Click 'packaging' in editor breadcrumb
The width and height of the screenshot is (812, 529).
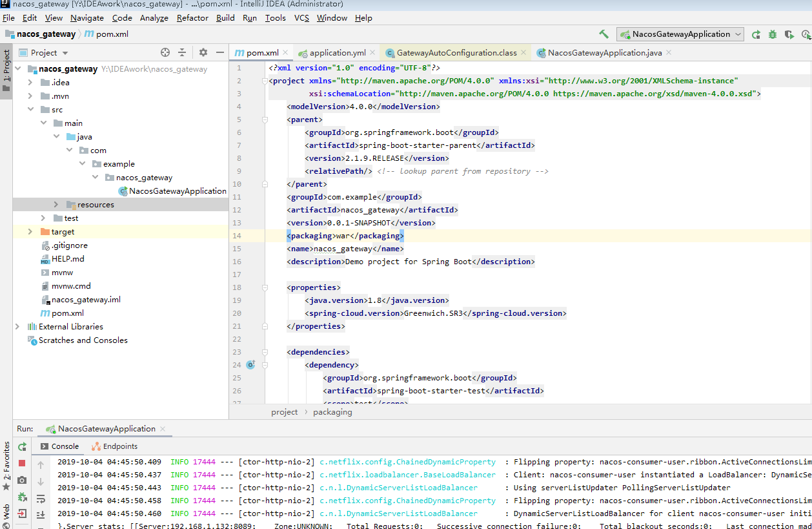pyautogui.click(x=332, y=411)
